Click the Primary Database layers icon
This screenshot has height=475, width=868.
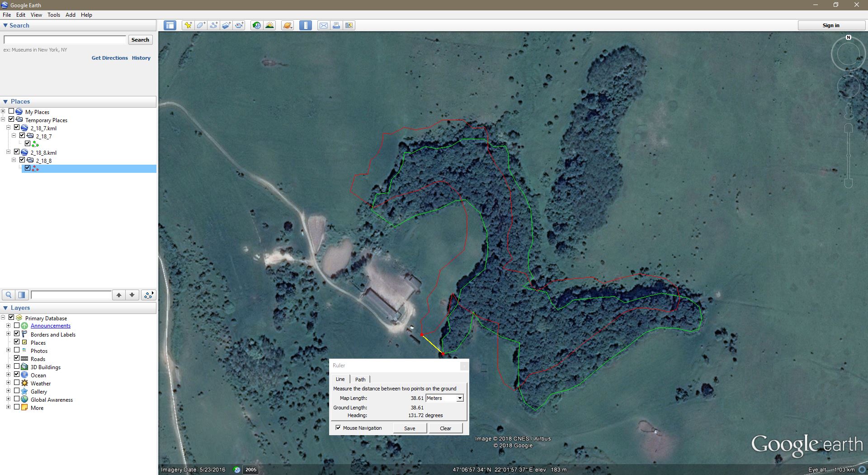19,318
